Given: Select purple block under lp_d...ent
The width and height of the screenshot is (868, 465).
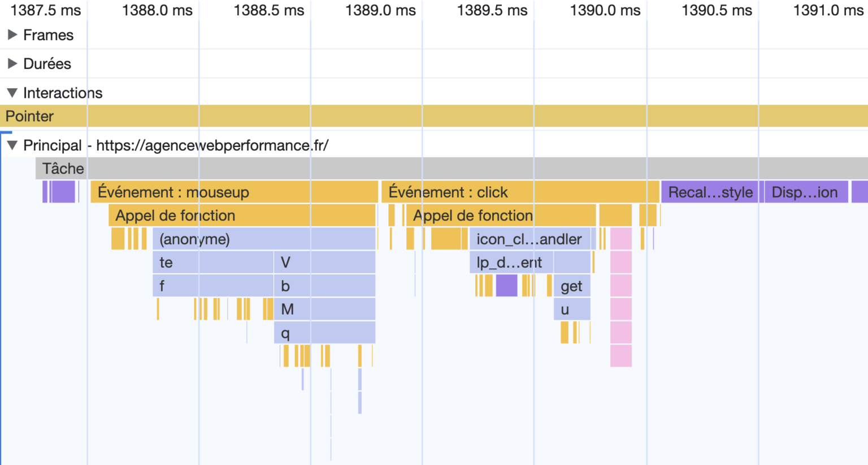Looking at the screenshot, I should [x=507, y=286].
